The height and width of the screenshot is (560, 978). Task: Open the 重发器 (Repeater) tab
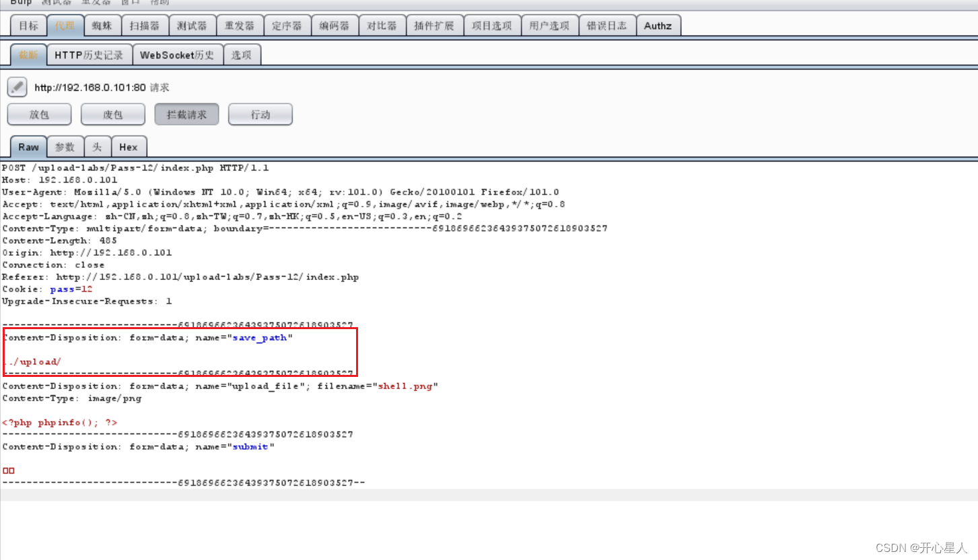click(240, 26)
